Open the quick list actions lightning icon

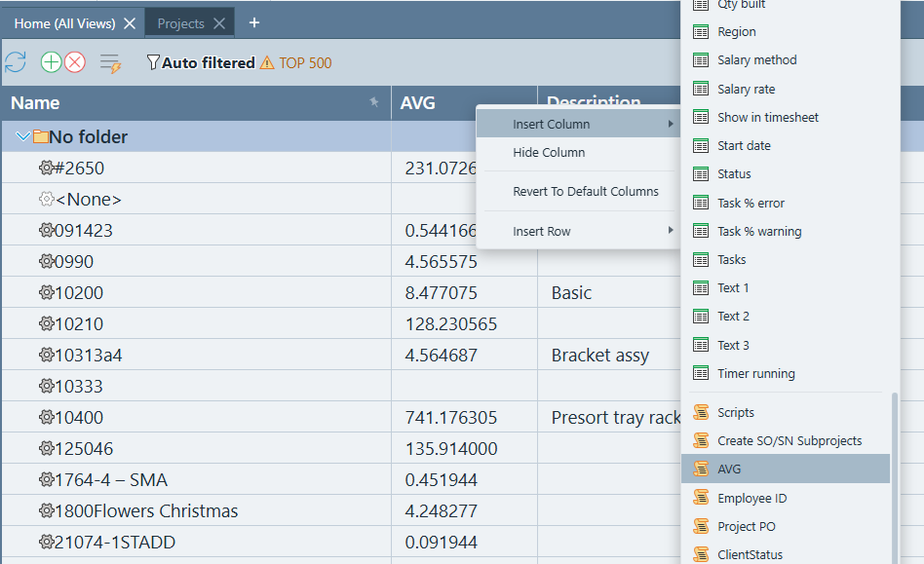(110, 63)
